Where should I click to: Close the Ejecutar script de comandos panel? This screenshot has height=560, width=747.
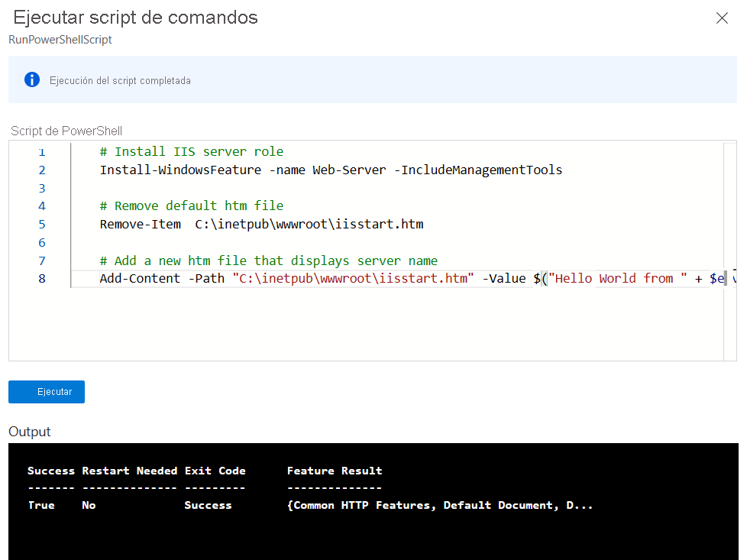click(x=722, y=18)
